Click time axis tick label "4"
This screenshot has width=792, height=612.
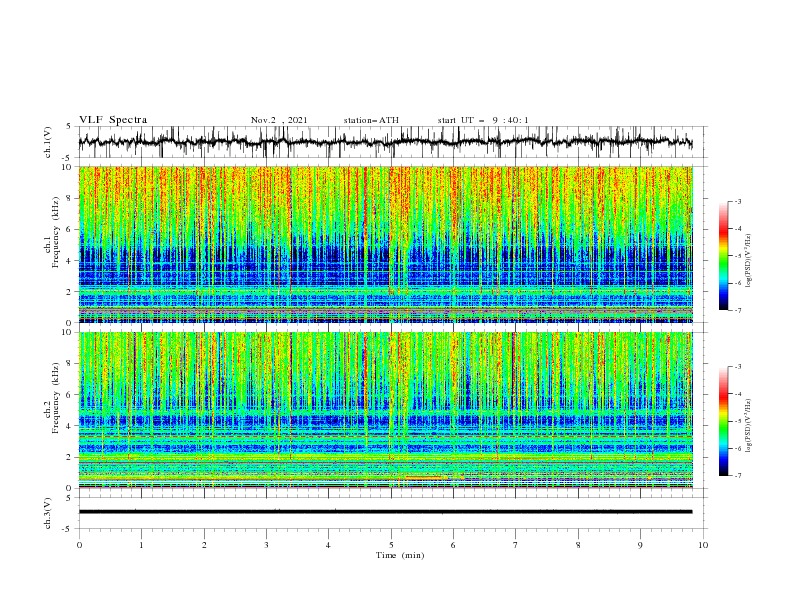coord(329,545)
